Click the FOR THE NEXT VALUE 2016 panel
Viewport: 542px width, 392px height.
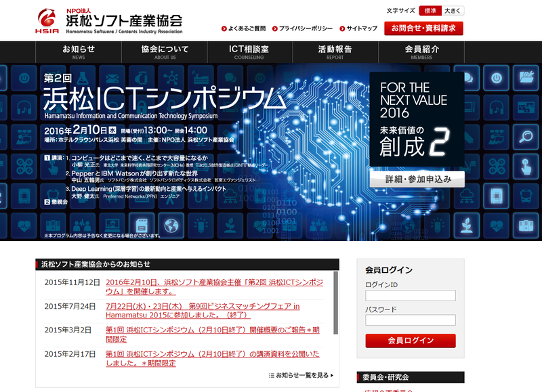tap(417, 119)
